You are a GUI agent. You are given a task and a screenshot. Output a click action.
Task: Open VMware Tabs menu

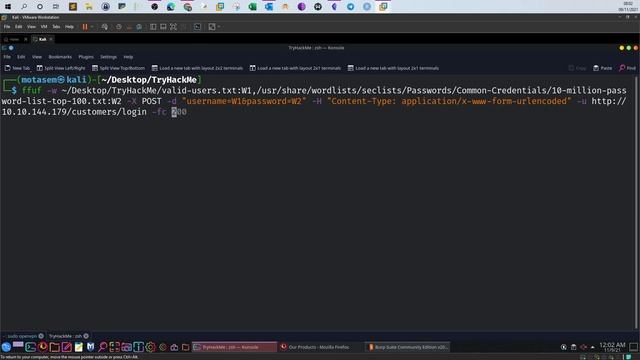[x=56, y=27]
